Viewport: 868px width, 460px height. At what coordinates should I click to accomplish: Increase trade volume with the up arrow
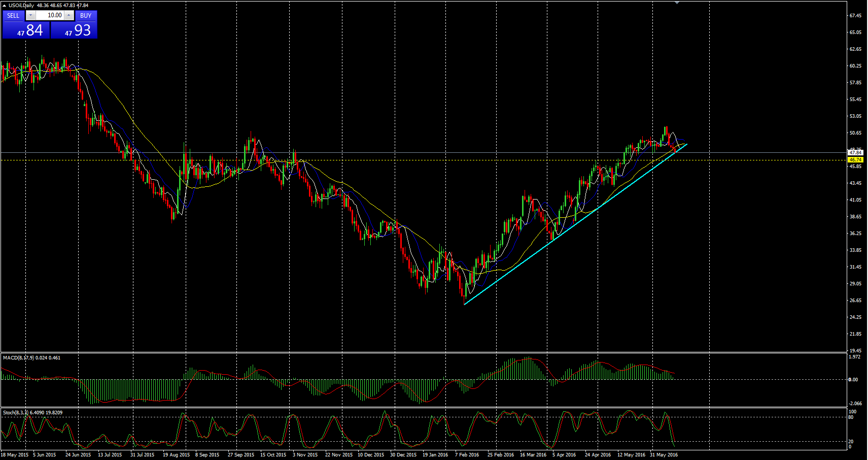[69, 16]
